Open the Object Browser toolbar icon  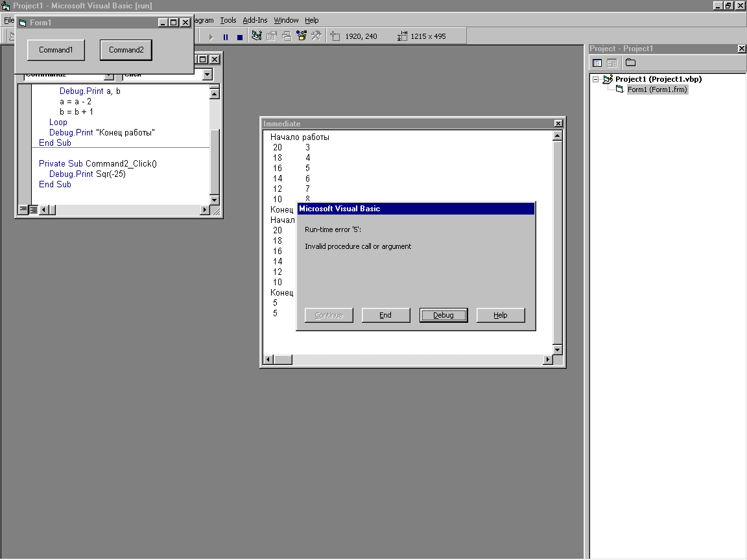(x=302, y=36)
